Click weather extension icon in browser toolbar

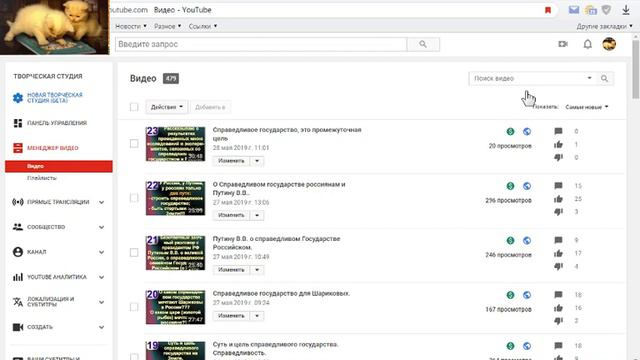(x=591, y=10)
